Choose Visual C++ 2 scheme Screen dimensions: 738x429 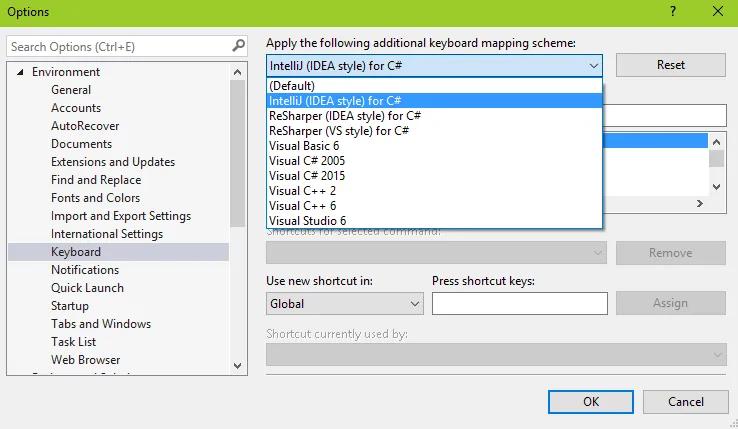[434, 191]
